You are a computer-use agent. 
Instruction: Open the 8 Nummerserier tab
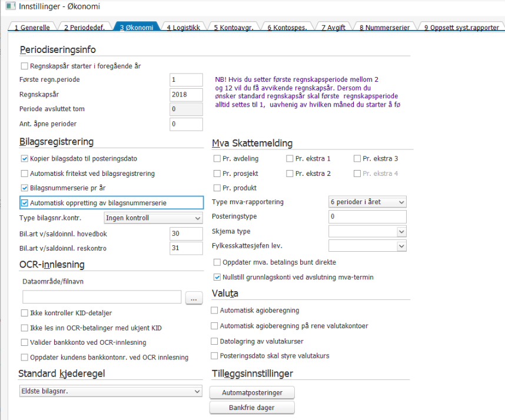coord(384,28)
